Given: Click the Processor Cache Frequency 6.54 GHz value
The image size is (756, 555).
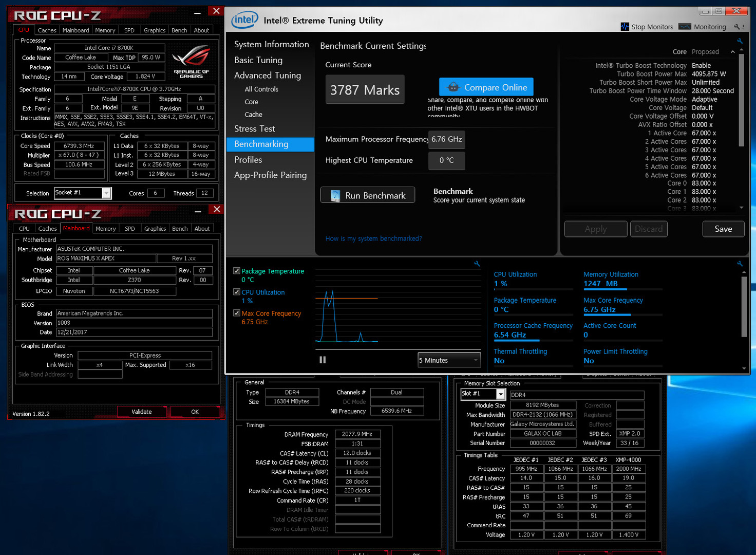Looking at the screenshot, I should click(510, 335).
